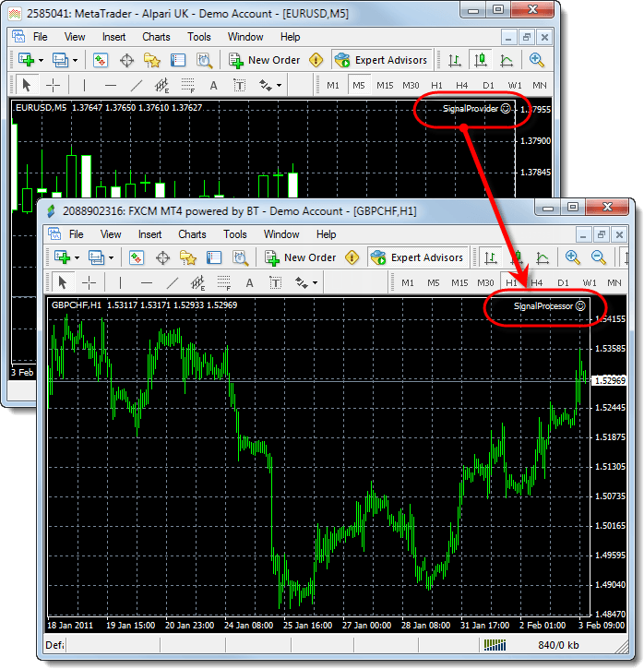Toggle Expert Advisors in FXCM window

(418, 257)
